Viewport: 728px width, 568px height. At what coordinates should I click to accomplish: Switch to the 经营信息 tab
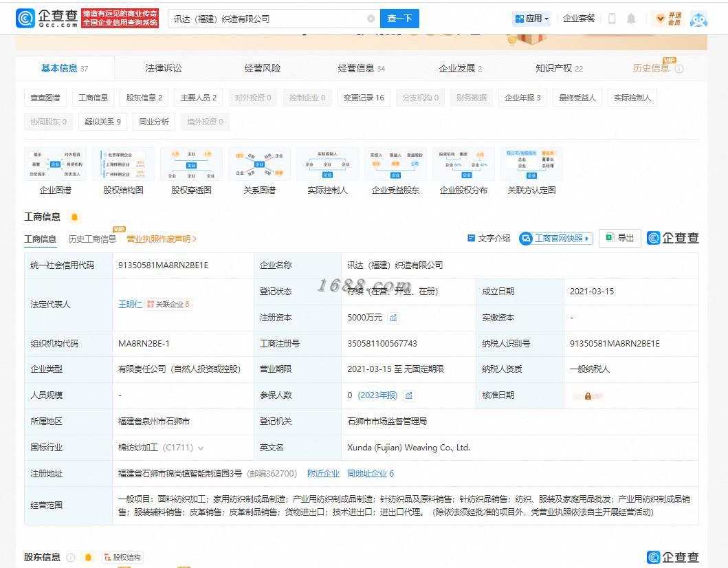[361, 68]
